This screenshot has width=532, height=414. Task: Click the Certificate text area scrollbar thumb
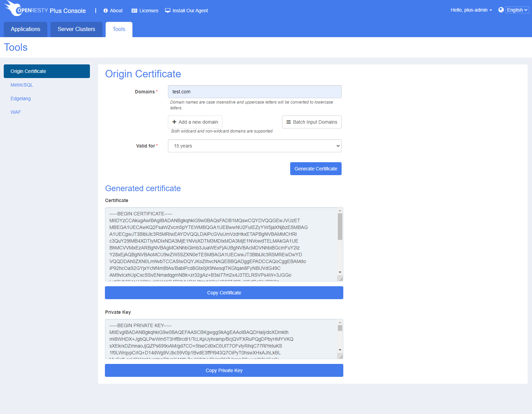[340, 227]
